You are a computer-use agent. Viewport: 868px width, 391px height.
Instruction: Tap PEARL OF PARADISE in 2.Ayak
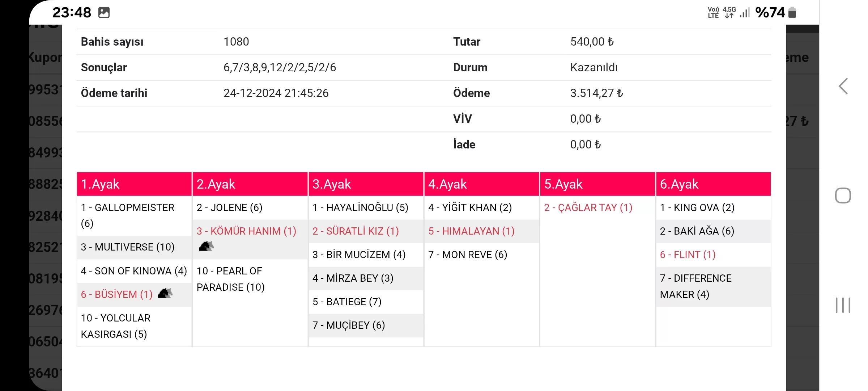coord(230,279)
